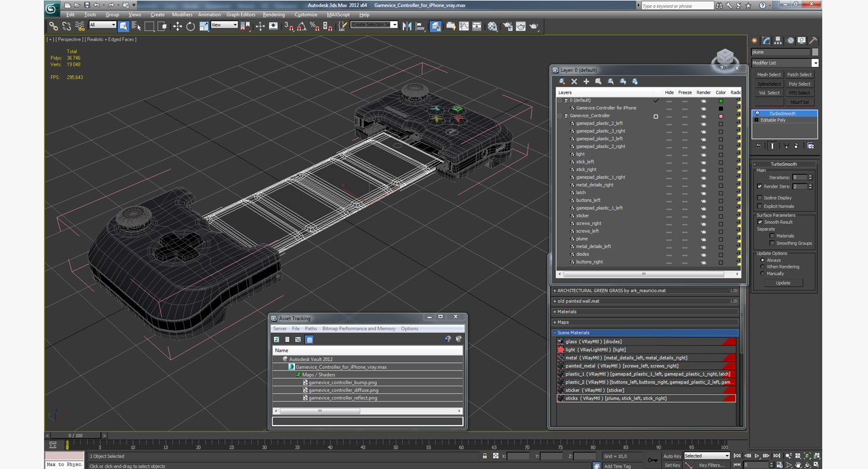Toggle Render Iters checkbox
This screenshot has width=868, height=469.
point(760,186)
